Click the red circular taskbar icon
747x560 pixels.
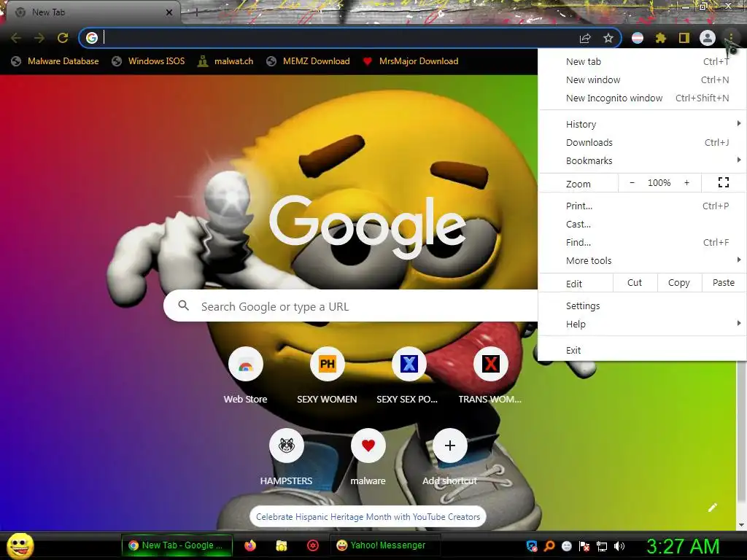[313, 545]
